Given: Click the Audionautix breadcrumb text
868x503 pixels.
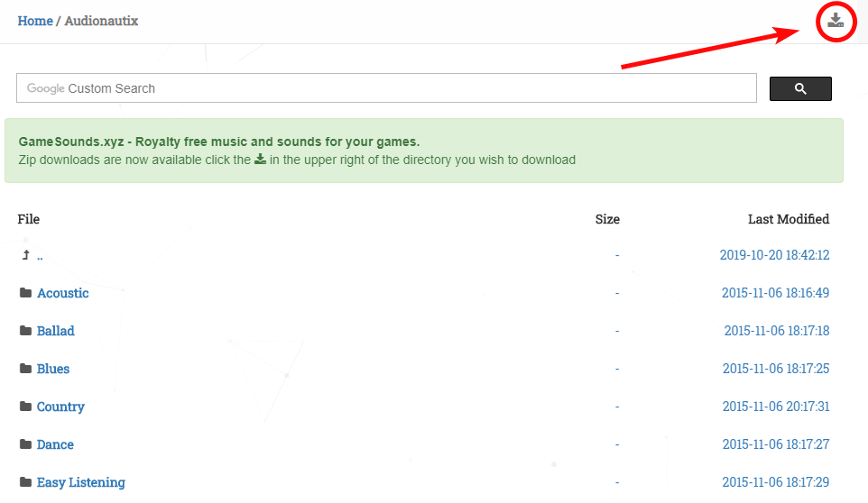Looking at the screenshot, I should click(x=101, y=21).
